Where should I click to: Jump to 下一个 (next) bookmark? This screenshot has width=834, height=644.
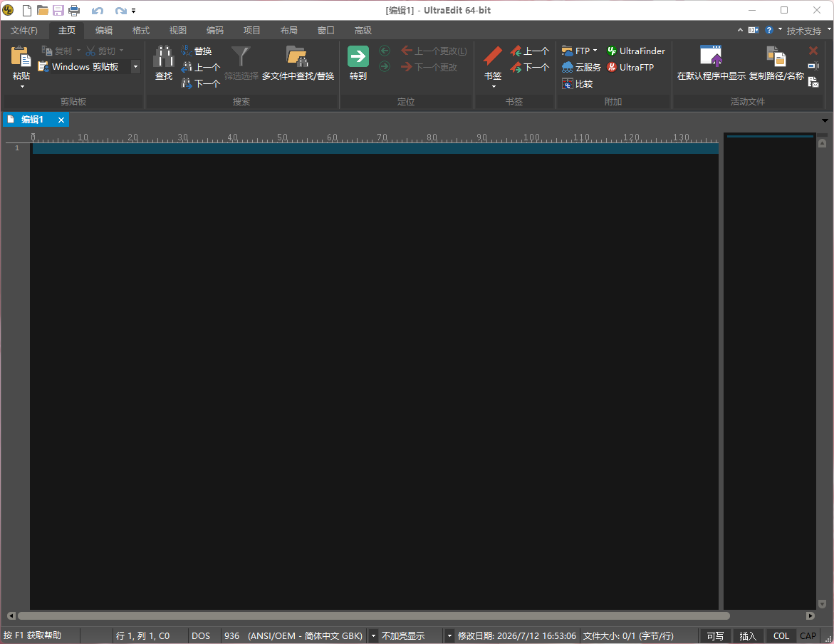point(530,67)
